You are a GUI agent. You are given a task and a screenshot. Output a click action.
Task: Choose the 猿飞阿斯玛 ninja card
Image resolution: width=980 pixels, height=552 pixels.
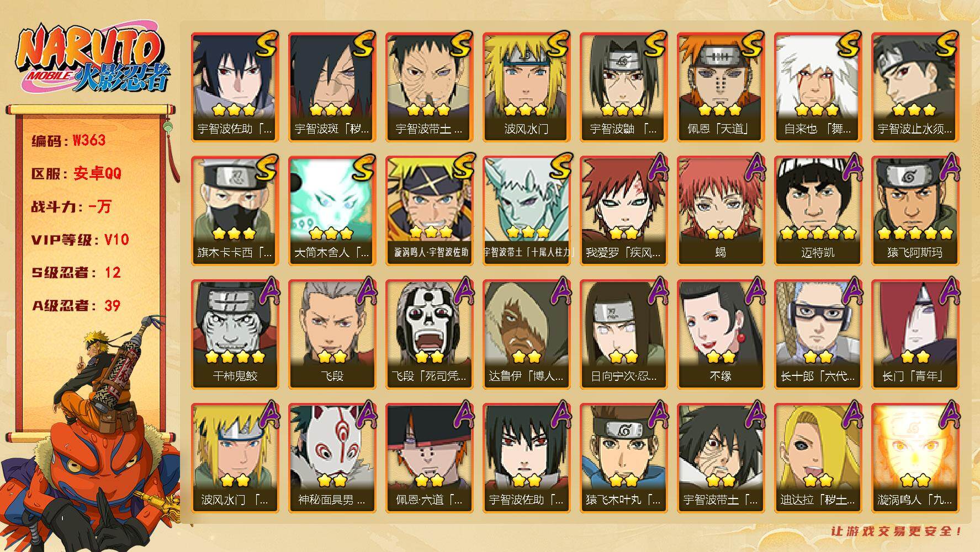pyautogui.click(x=915, y=211)
